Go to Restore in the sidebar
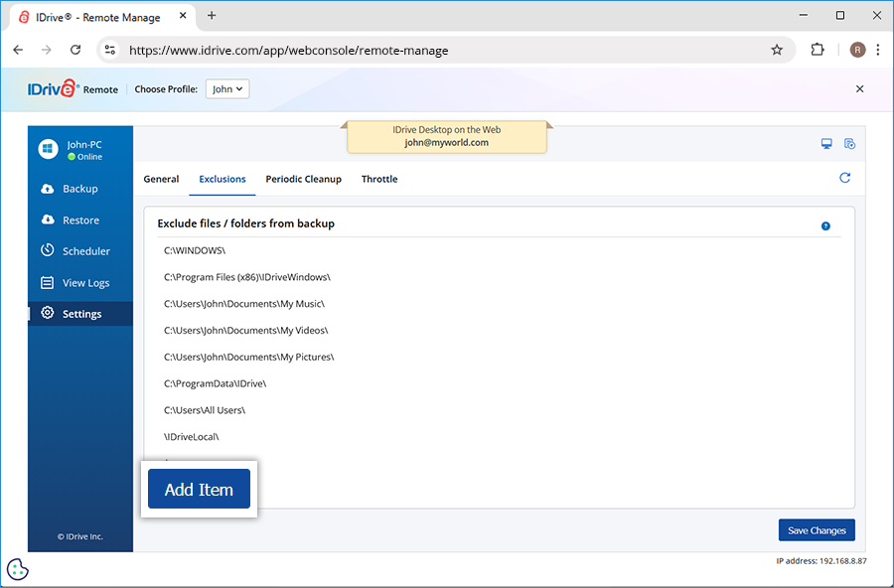This screenshot has height=588, width=894. click(80, 220)
